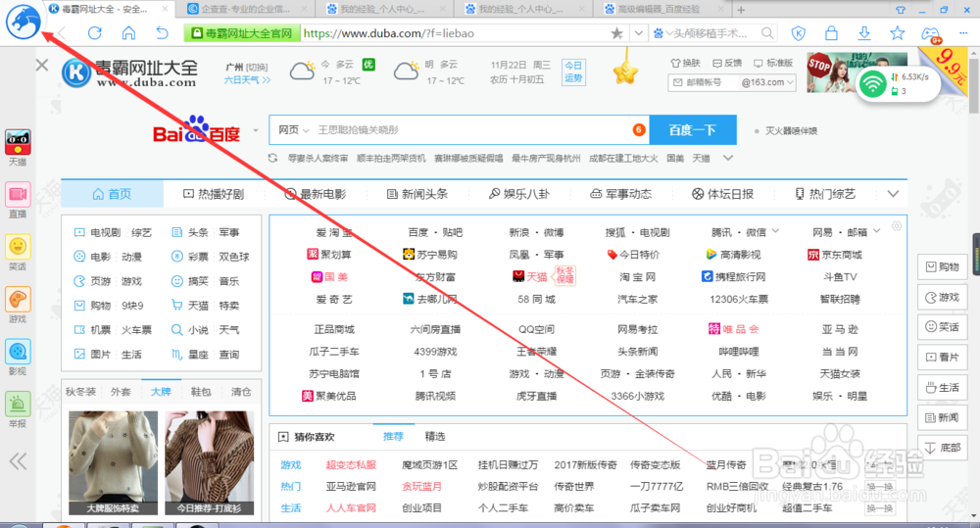Open Baidu search engine dropdown arrow
This screenshot has width=980, height=528.
256,130
